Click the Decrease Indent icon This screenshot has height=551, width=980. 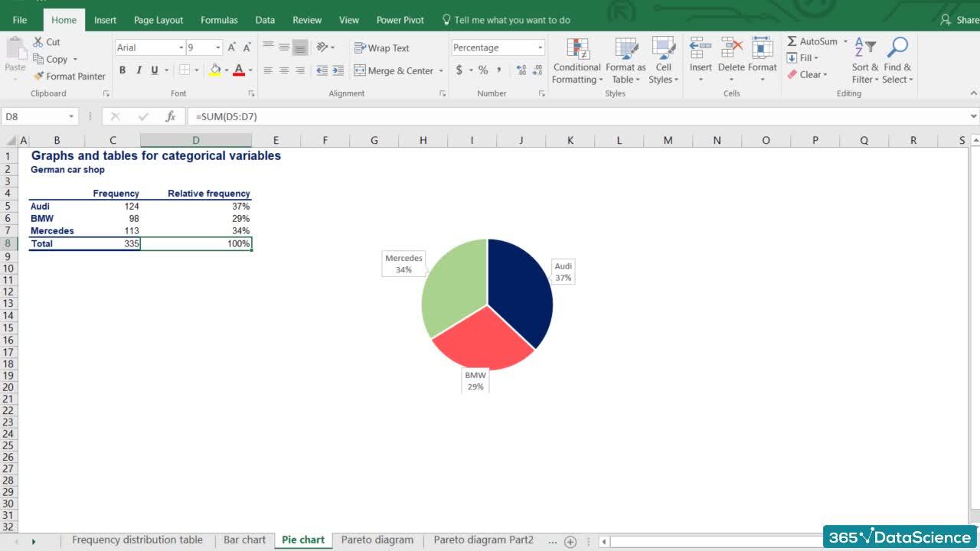[x=322, y=70]
